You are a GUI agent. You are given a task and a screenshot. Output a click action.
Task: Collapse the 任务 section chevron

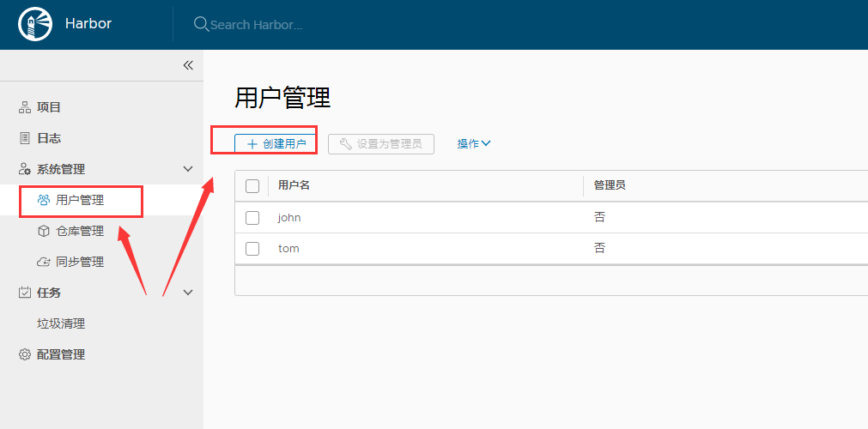188,293
